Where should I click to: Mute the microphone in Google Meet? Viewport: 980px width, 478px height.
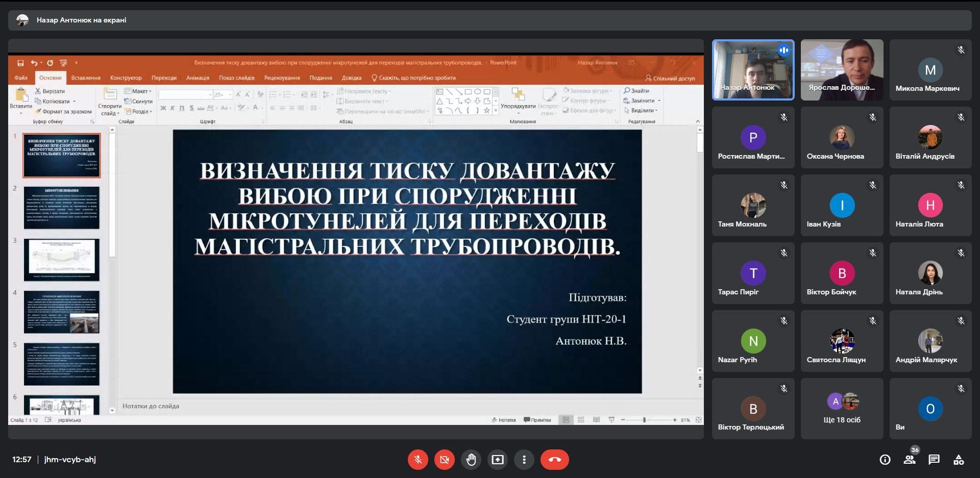click(x=418, y=460)
